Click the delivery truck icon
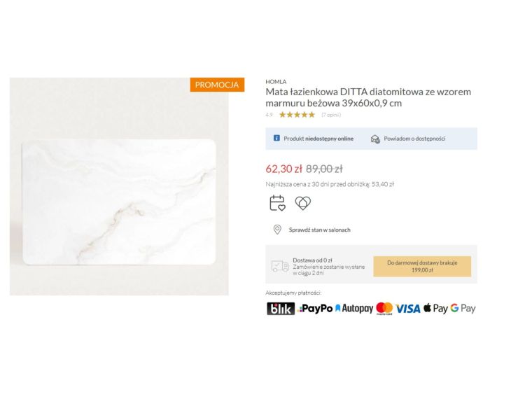This screenshot has height=399, width=532. pyautogui.click(x=280, y=266)
